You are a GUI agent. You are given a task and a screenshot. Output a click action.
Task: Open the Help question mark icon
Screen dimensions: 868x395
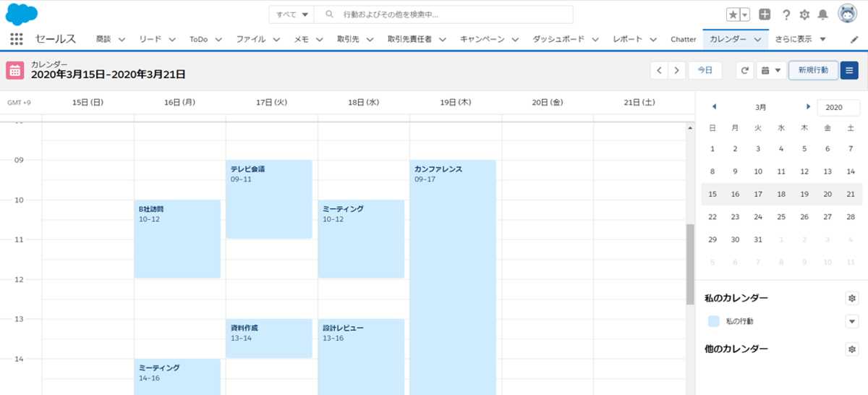tap(786, 14)
